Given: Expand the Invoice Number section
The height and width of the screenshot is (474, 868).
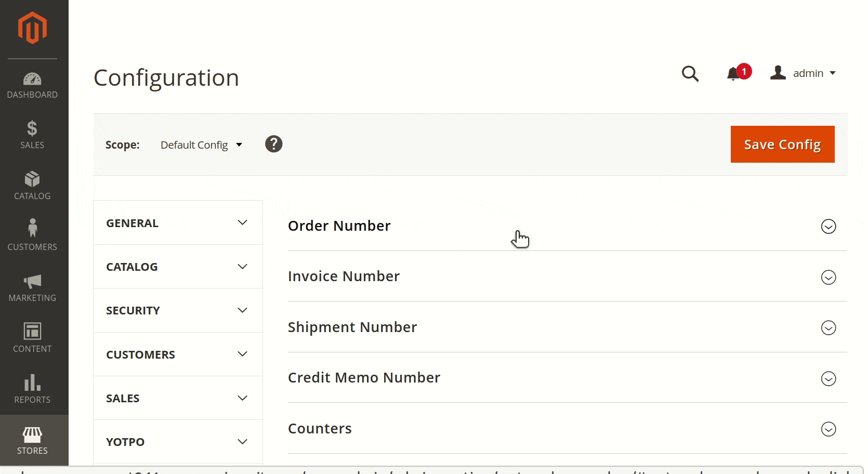Looking at the screenshot, I should click(x=828, y=278).
